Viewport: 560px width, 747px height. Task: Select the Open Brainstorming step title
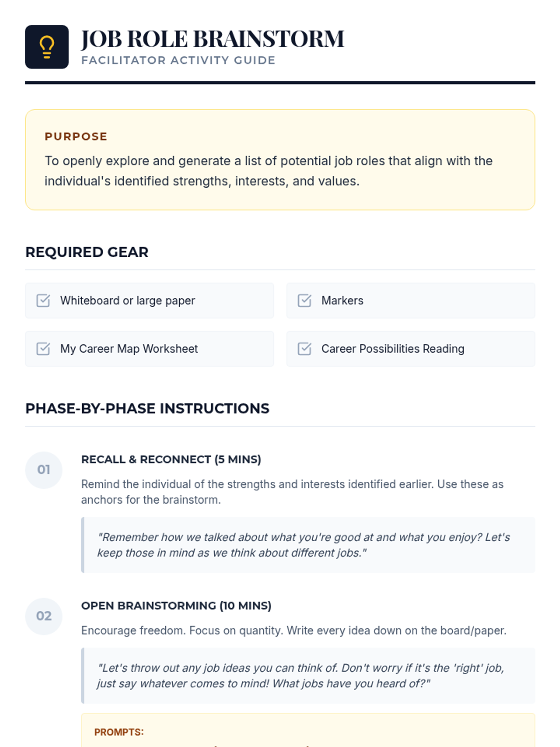click(x=176, y=606)
